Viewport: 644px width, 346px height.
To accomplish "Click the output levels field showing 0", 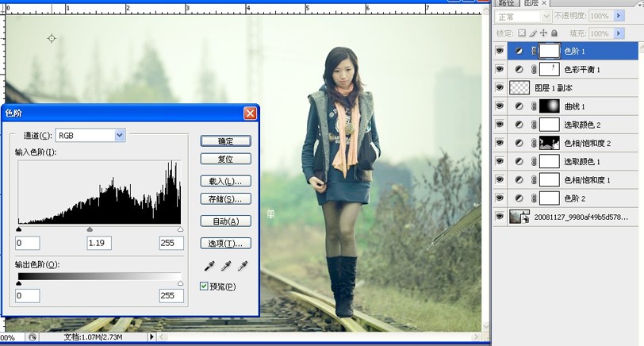I will (28, 295).
